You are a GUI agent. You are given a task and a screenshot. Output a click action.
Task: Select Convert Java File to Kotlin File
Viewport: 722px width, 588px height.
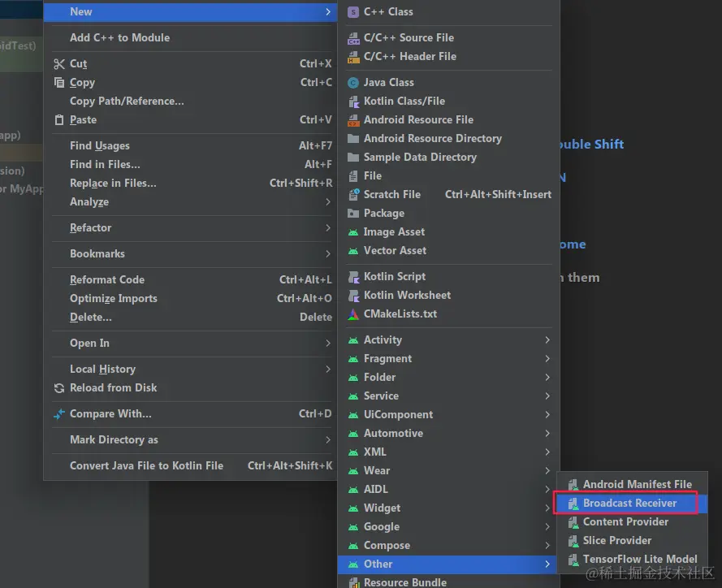point(191,466)
